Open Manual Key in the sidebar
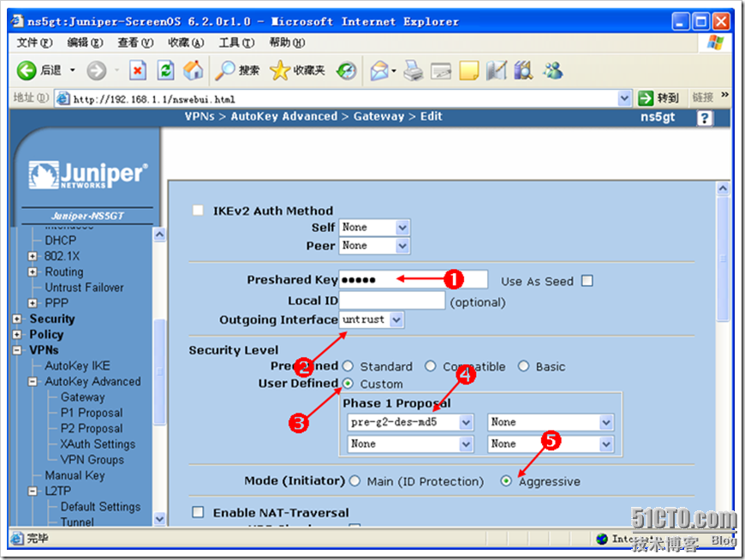This screenshot has height=560, width=745. tap(74, 475)
